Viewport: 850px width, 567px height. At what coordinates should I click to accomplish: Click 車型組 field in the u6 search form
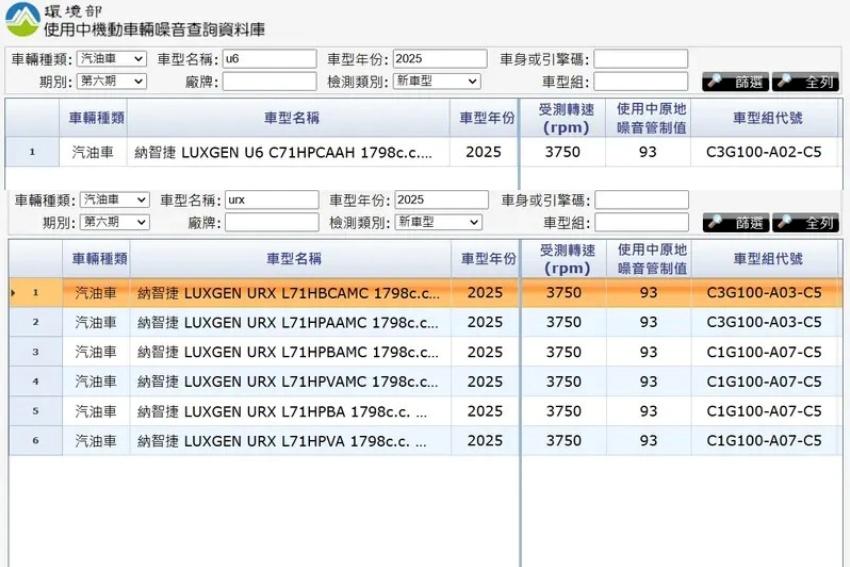641,81
